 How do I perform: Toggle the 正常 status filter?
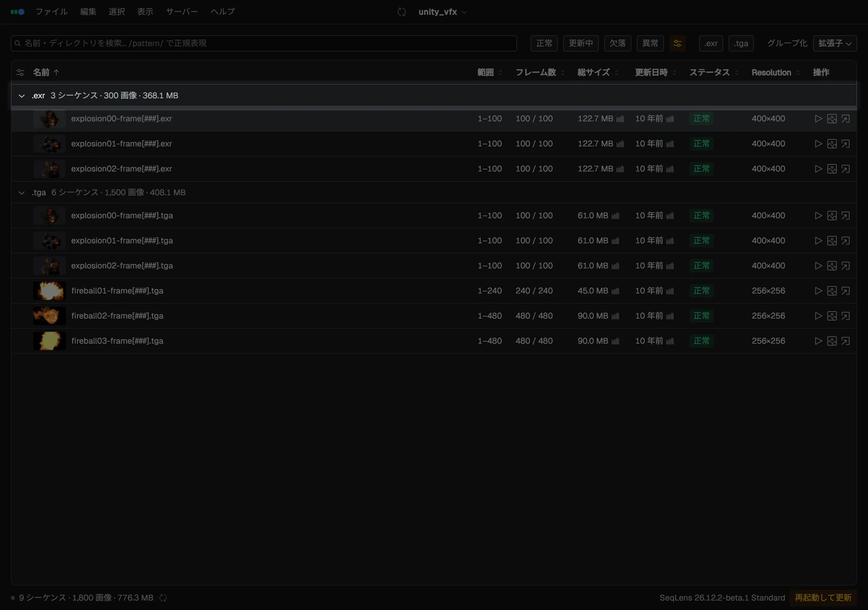coord(544,43)
